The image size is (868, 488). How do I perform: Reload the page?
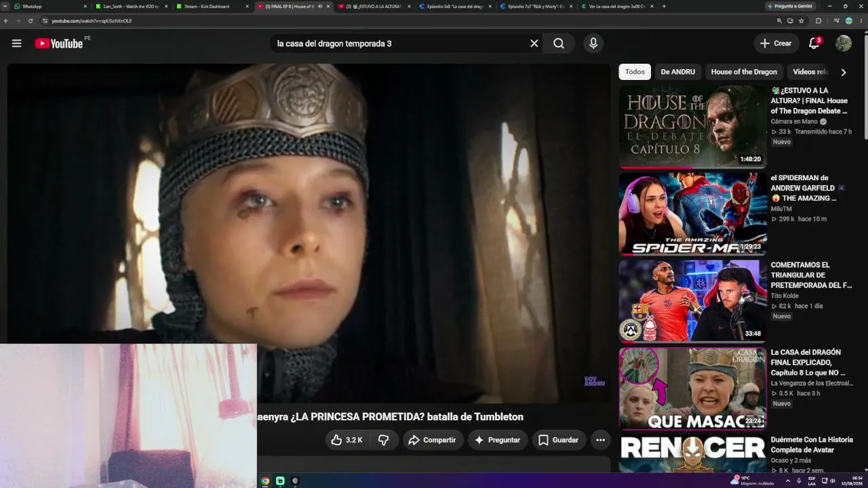click(x=31, y=21)
